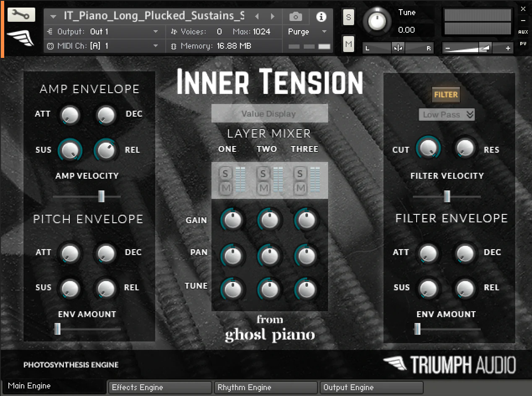Mute layer THREE in the mixer
Screen dimensions: 532x396
(300, 188)
